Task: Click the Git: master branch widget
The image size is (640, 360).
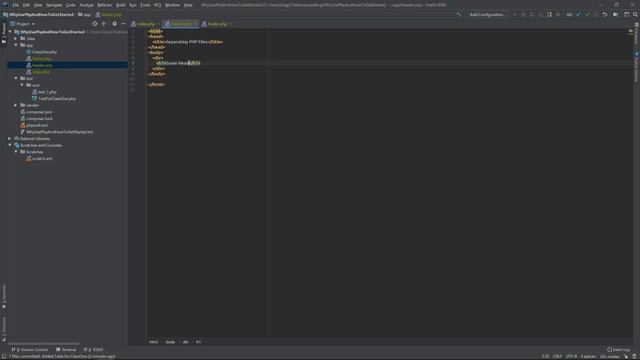Action: (x=609, y=356)
